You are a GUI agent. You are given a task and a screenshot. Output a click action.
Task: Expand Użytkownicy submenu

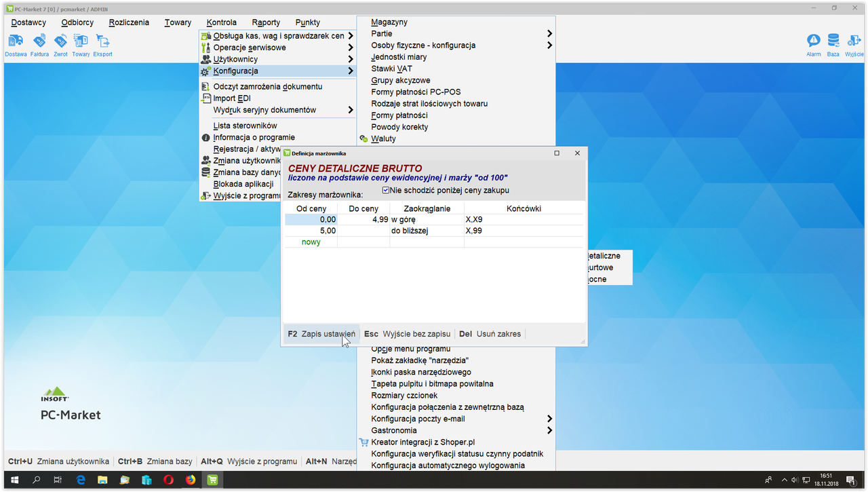277,59
